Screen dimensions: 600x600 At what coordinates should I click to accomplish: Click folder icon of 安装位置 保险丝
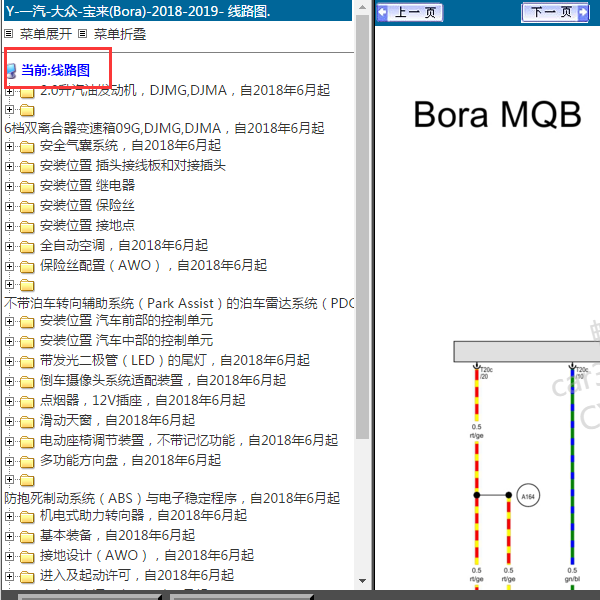pyautogui.click(x=27, y=207)
